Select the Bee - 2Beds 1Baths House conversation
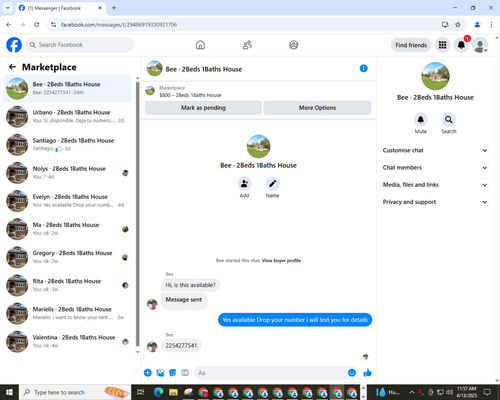Viewport: 500px width, 400px height. (67, 89)
